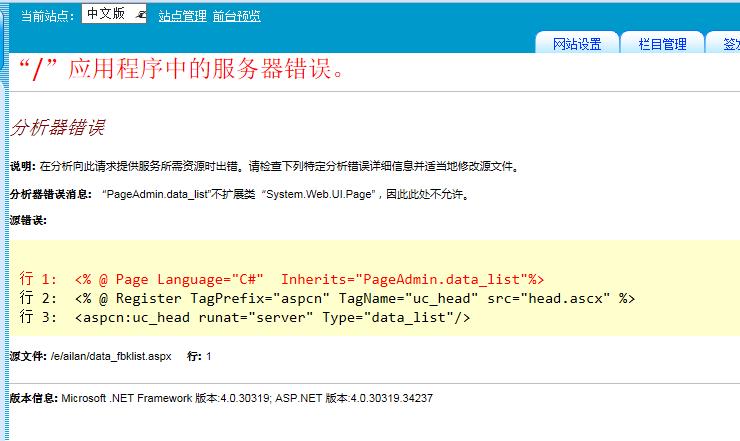The width and height of the screenshot is (740, 441).
Task: Click the arrow on the current-site combo box
Action: (139, 15)
